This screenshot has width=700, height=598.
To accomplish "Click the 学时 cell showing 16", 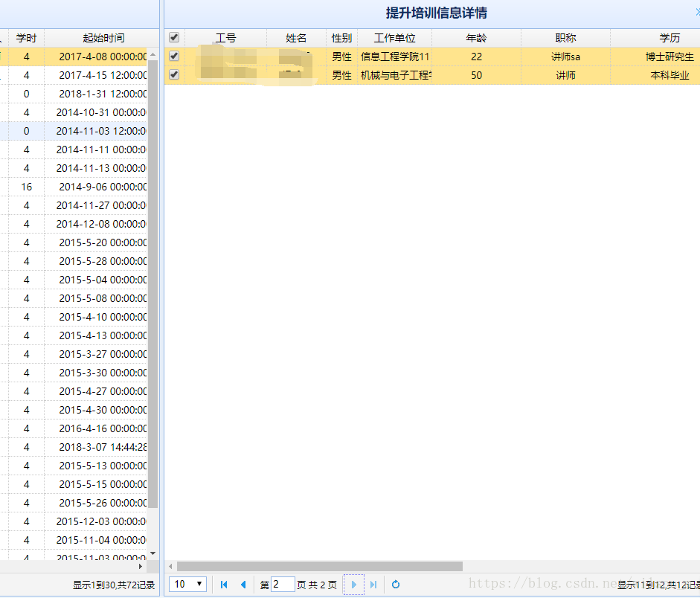I will pos(26,187).
